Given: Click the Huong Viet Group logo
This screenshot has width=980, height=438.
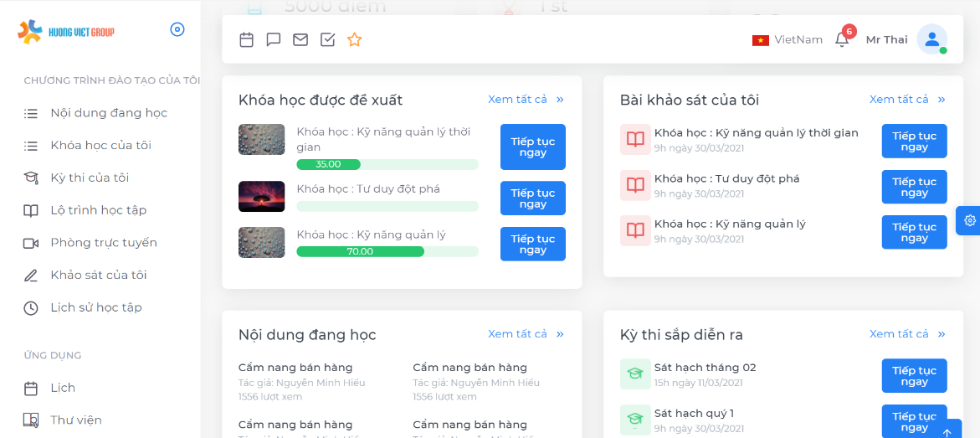Looking at the screenshot, I should tap(66, 31).
